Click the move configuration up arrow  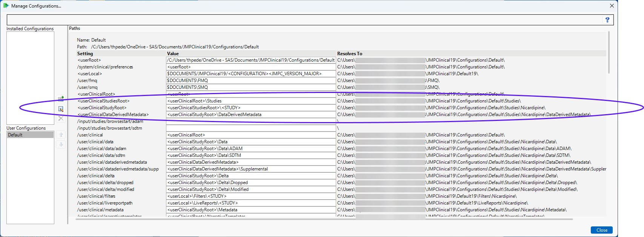coord(61,135)
